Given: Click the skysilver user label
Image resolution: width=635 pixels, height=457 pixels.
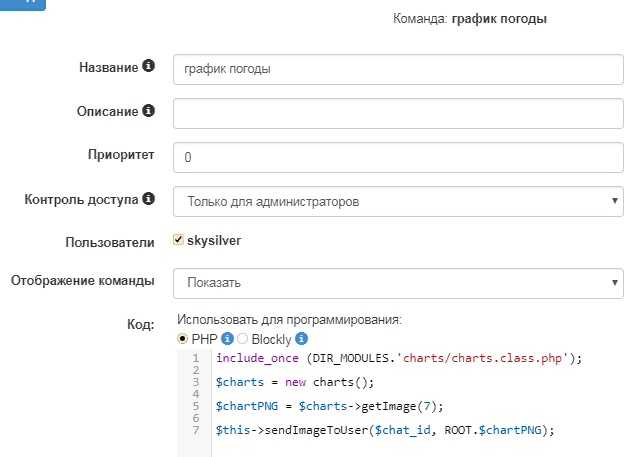Looking at the screenshot, I should coord(214,240).
